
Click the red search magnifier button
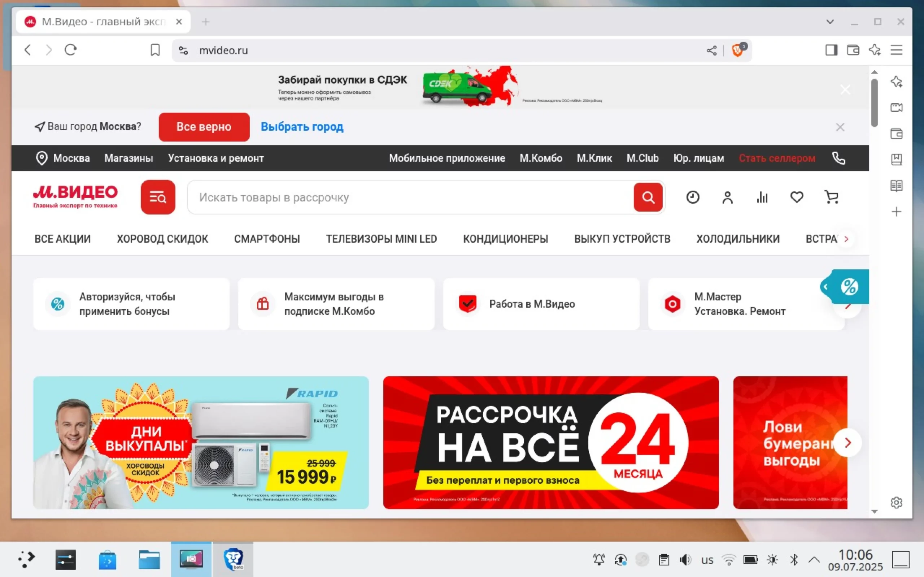pyautogui.click(x=648, y=197)
